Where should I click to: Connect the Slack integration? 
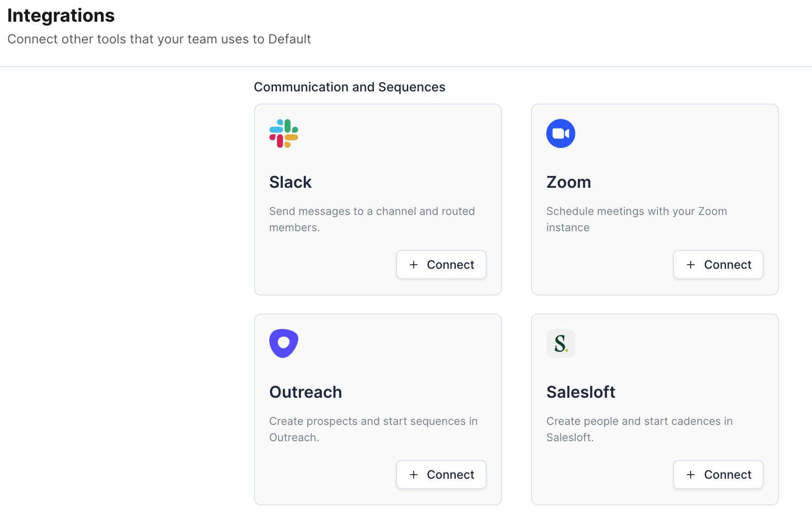tap(441, 265)
